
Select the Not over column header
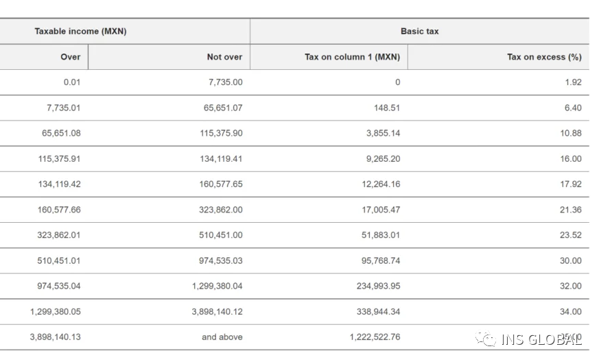pos(224,57)
